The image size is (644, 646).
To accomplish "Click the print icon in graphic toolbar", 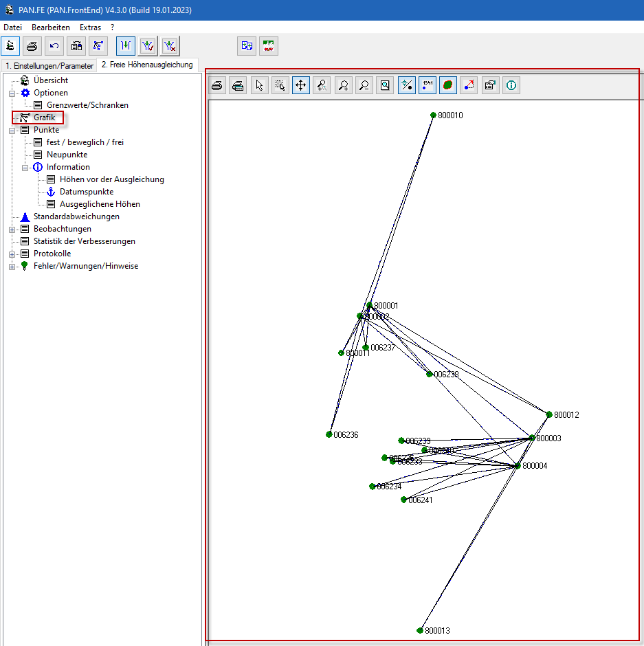I will [x=217, y=85].
